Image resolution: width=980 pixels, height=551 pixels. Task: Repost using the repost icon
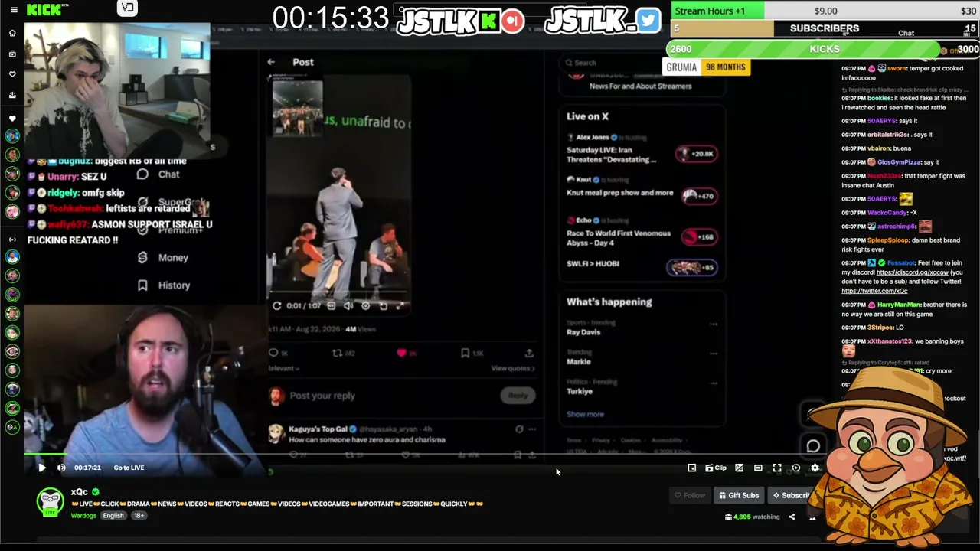[x=337, y=353]
